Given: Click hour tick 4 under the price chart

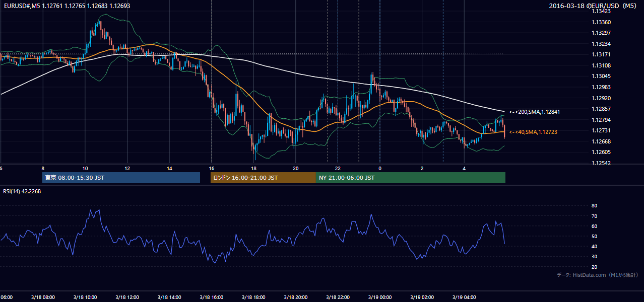Looking at the screenshot, I should 464,169.
